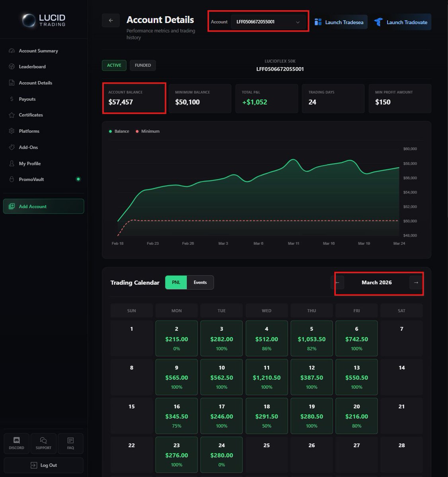Click the Platforms gear icon
The width and height of the screenshot is (448, 477).
tap(12, 131)
